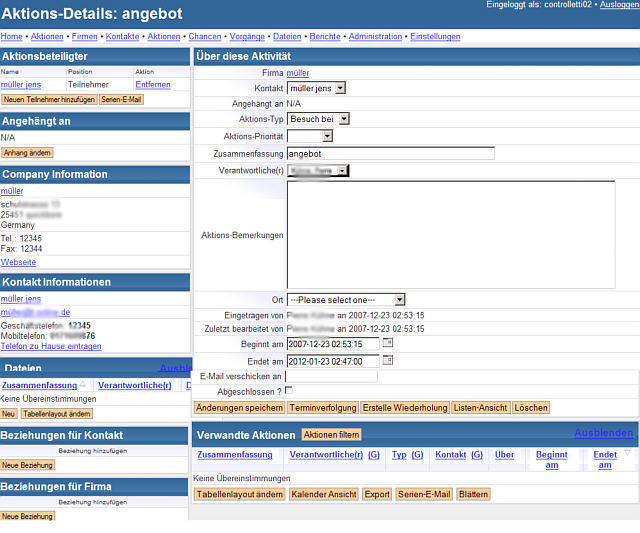640x533 pixels.
Task: Click the Aktions-Bemerkungen text area
Action: pyautogui.click(x=450, y=235)
